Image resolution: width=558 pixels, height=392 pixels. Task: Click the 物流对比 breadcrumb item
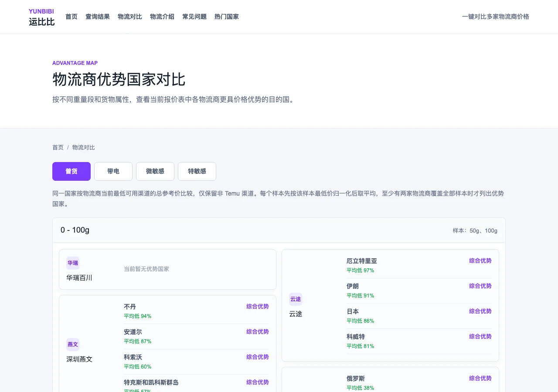click(84, 147)
